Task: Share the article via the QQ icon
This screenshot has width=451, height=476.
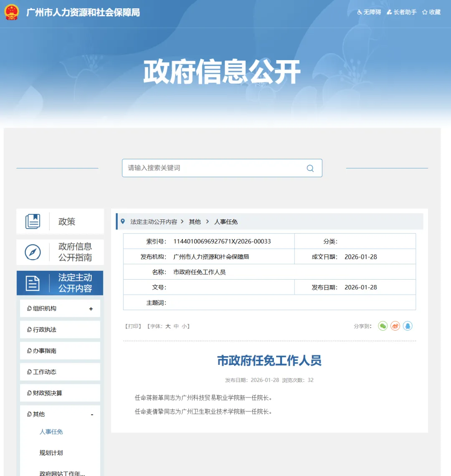Action: tap(408, 326)
